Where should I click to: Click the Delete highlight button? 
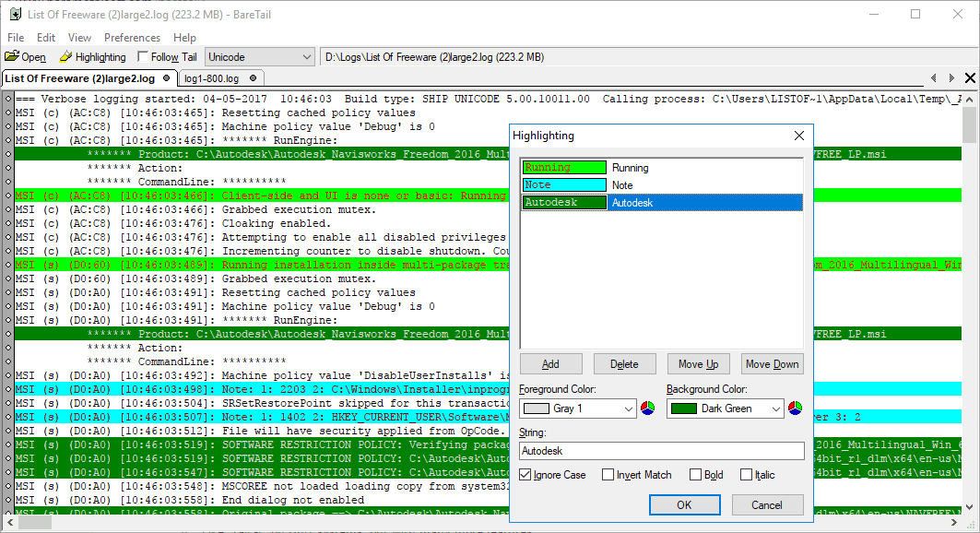(x=624, y=364)
